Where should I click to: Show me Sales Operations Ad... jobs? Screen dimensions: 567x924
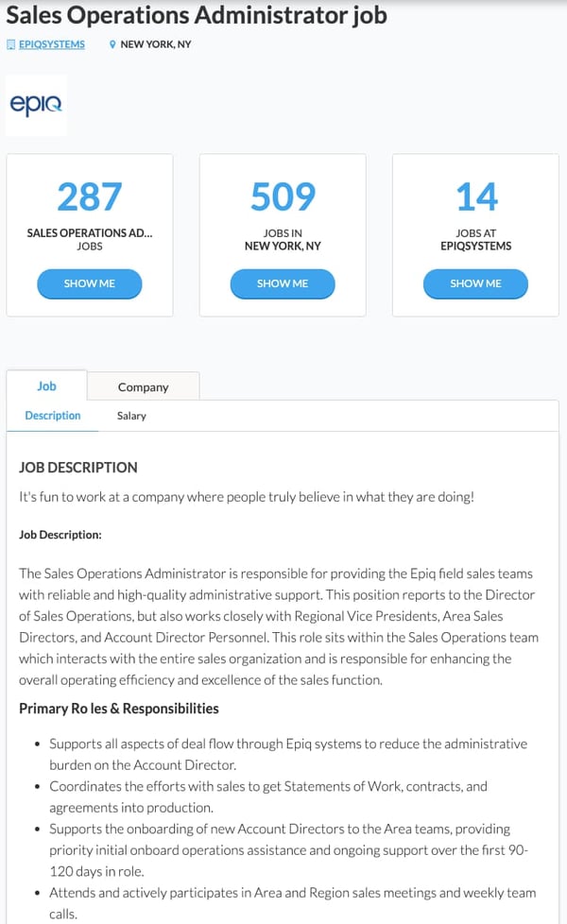[90, 283]
